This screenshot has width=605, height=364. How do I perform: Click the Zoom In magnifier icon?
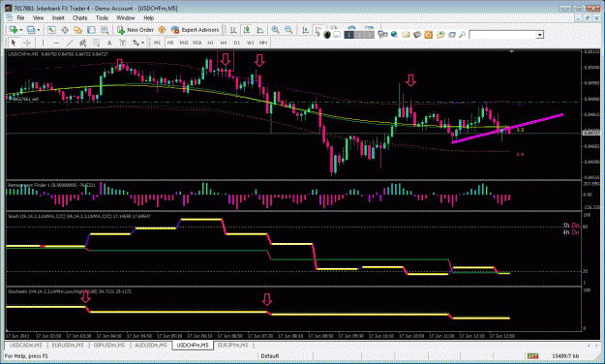pyautogui.click(x=275, y=30)
